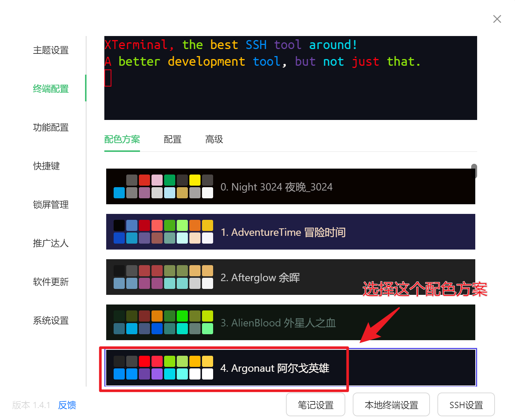Image resolution: width=515 pixels, height=420 pixels.
Task: Switch to the 配色方案 tab
Action: pos(122,139)
